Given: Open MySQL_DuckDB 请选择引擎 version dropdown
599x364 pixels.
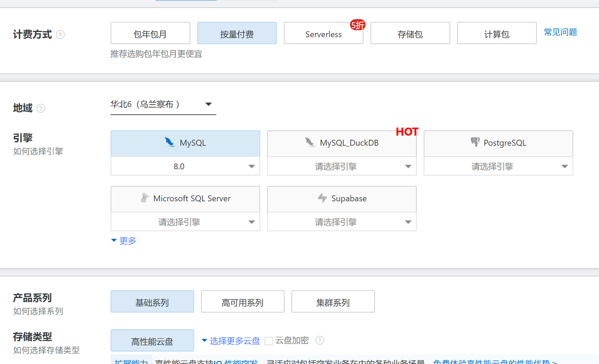Looking at the screenshot, I should point(342,167).
